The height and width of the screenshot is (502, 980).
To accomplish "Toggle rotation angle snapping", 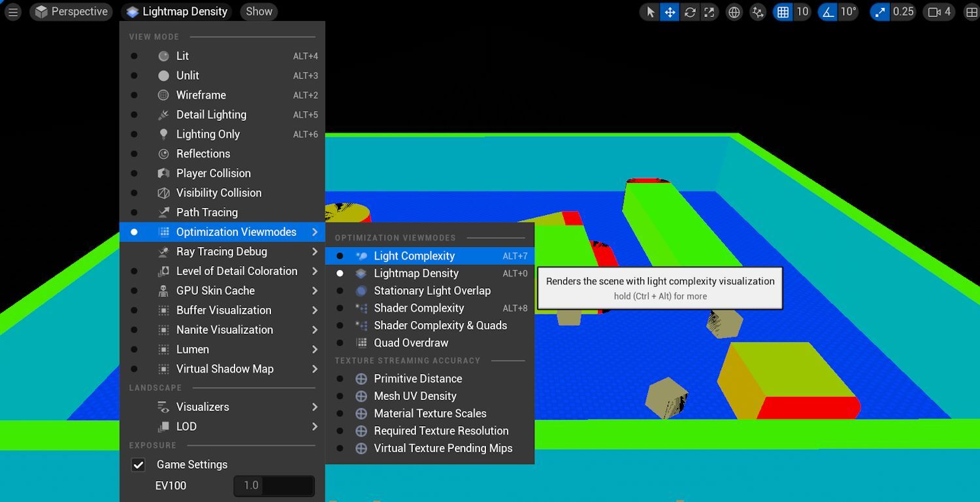I will (x=828, y=12).
